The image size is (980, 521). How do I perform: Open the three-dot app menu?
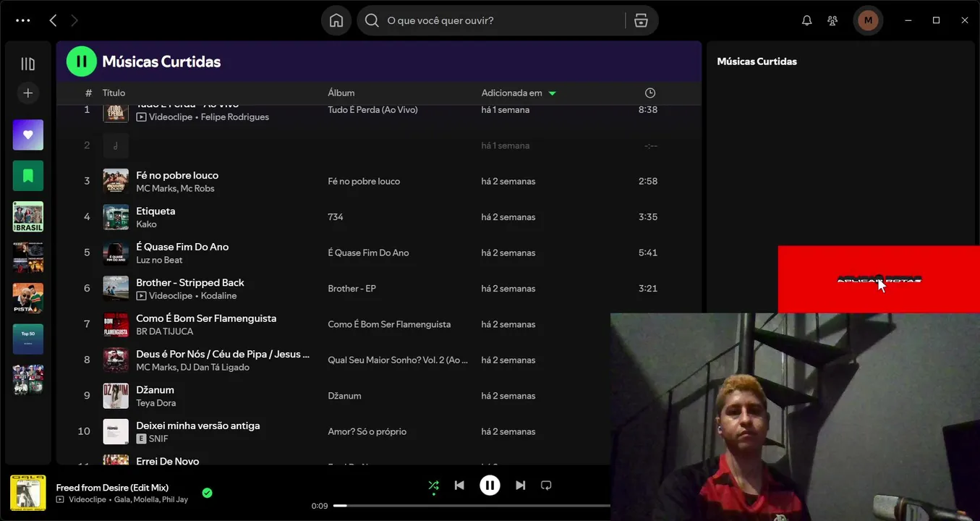tap(23, 20)
